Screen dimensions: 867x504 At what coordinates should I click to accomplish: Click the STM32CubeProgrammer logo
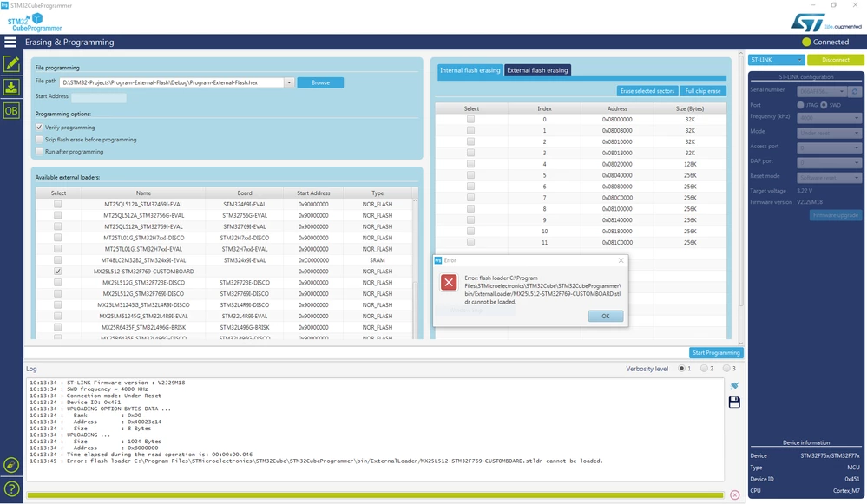pos(35,23)
